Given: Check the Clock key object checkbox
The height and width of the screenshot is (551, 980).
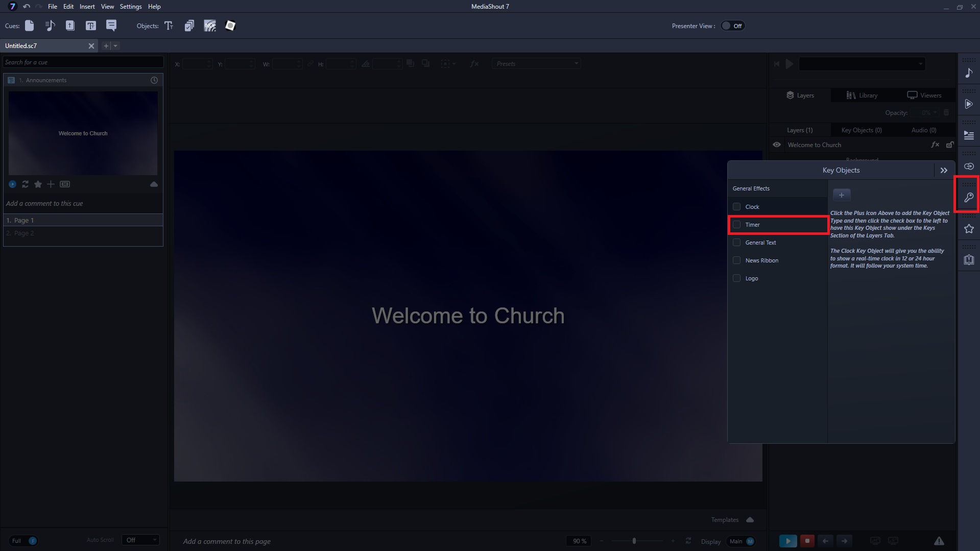Looking at the screenshot, I should pos(736,207).
